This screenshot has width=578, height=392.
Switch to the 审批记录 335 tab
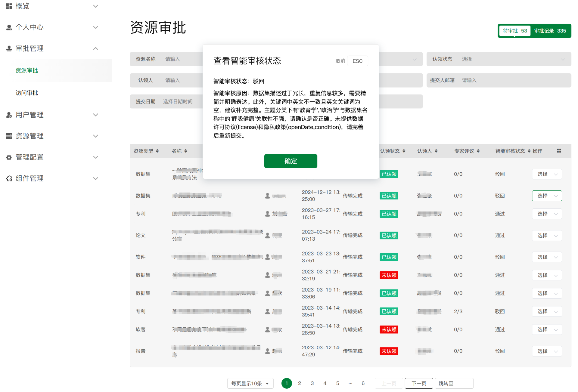(x=550, y=31)
